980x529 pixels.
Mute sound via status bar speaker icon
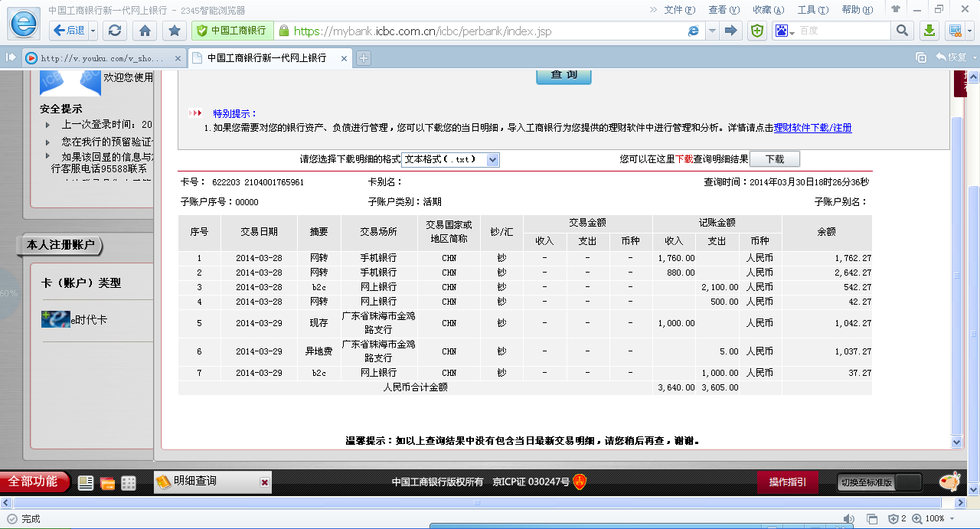click(848, 518)
